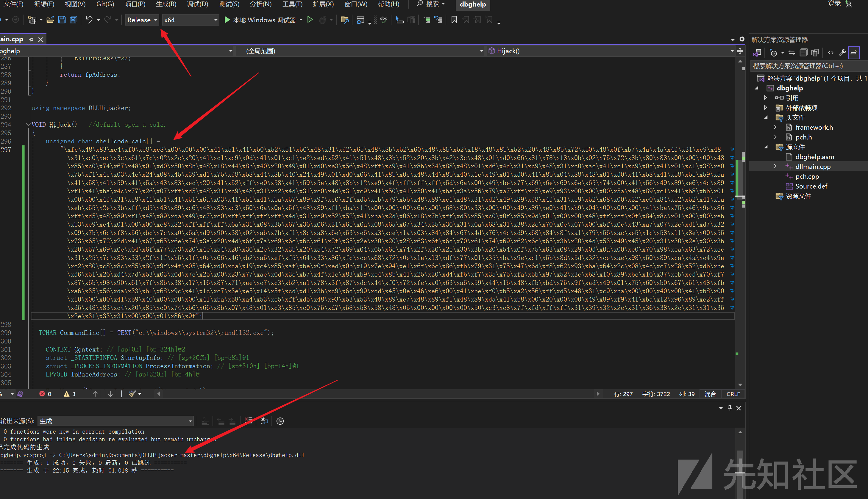The height and width of the screenshot is (499, 868).
Task: Click the Output panel scroll-up arrow
Action: point(740,432)
